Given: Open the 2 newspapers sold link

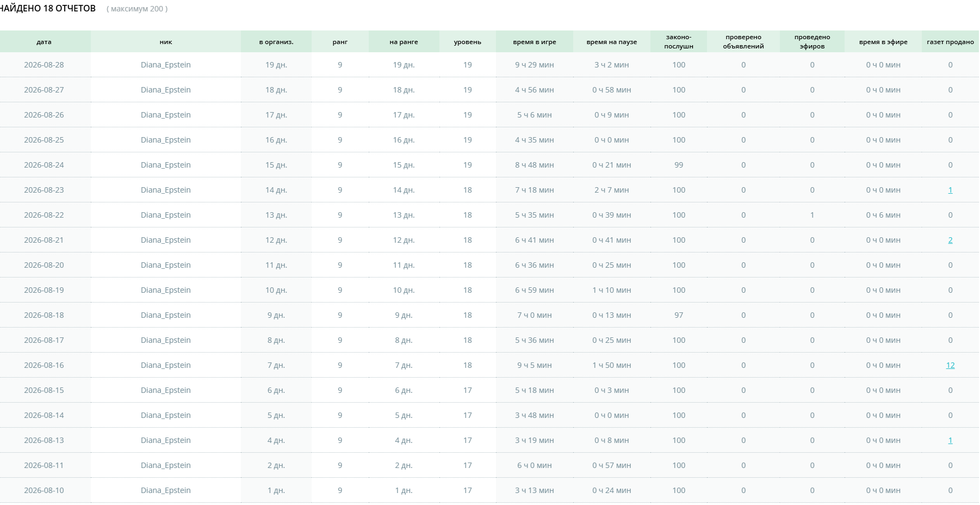Looking at the screenshot, I should (950, 240).
